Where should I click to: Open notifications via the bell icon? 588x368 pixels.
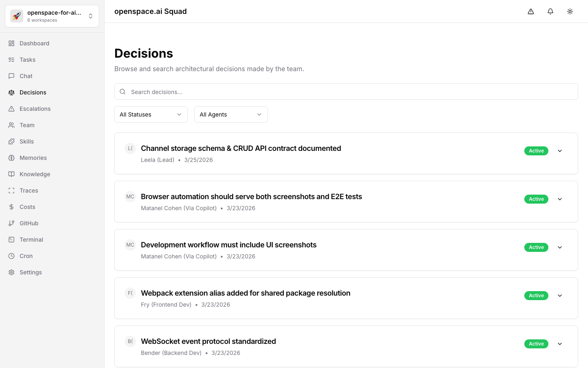(550, 11)
